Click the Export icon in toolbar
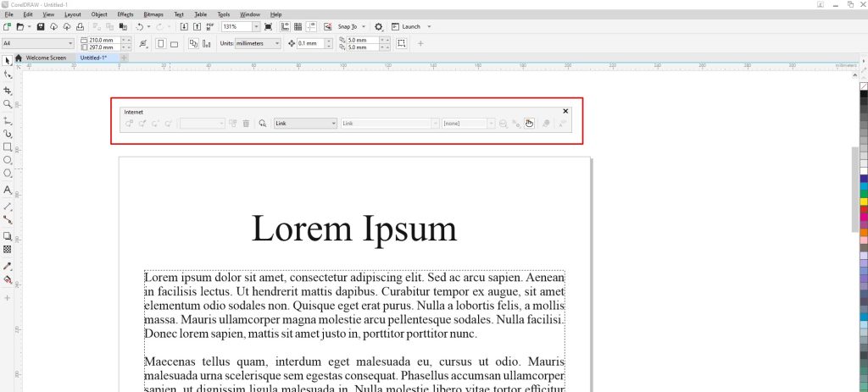The height and width of the screenshot is (392, 868). tap(197, 26)
